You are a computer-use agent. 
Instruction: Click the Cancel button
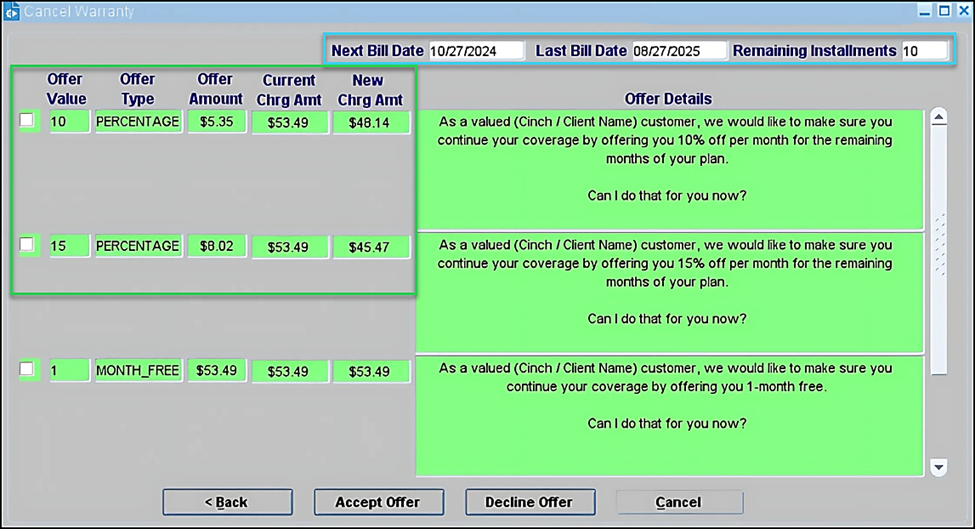(678, 502)
